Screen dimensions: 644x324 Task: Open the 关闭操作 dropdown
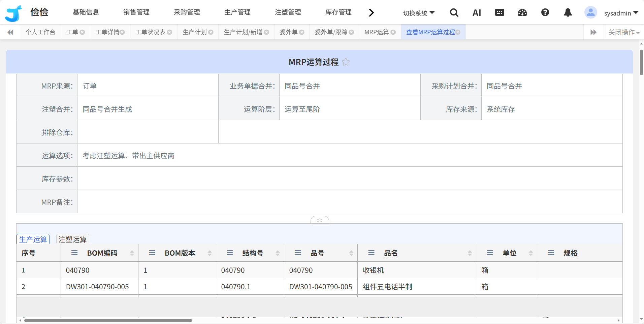coord(624,32)
